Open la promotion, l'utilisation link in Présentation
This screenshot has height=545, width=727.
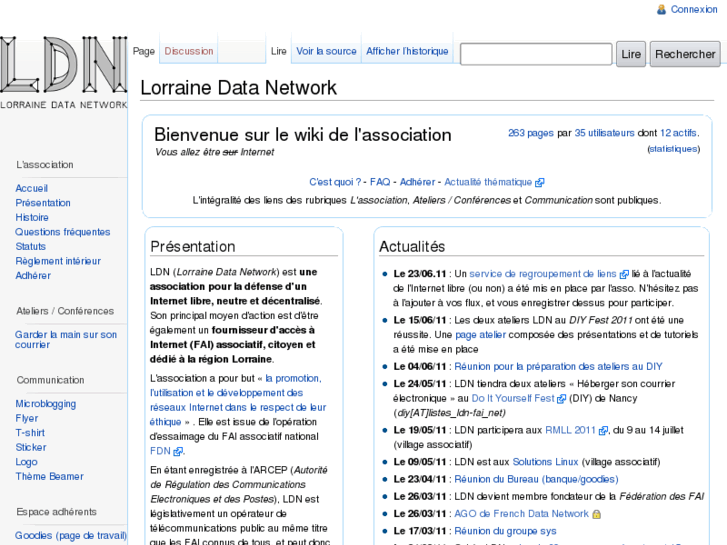pyautogui.click(x=238, y=400)
